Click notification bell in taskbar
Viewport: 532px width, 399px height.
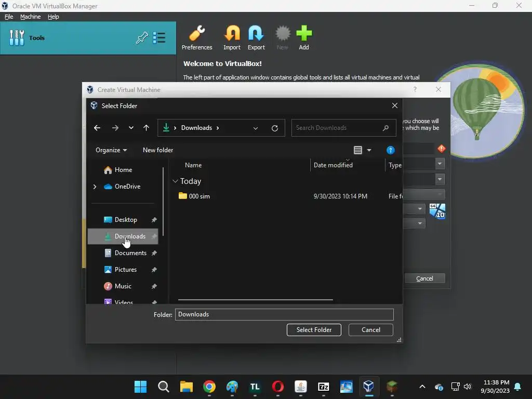click(518, 387)
